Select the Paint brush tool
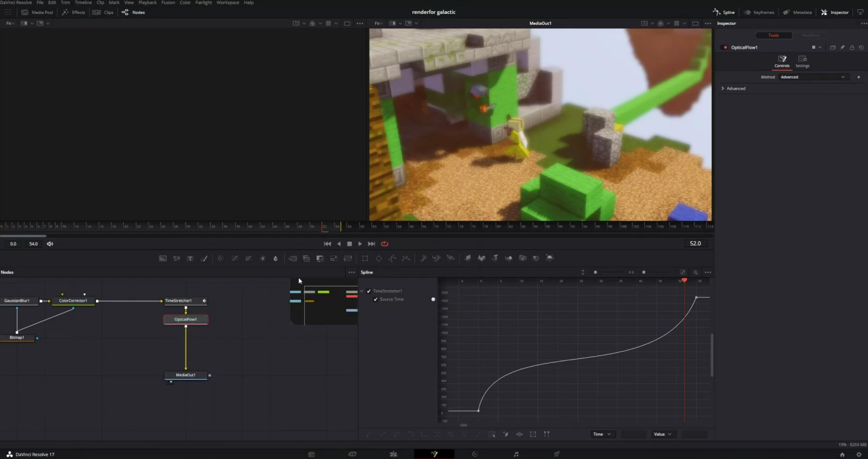 204,258
